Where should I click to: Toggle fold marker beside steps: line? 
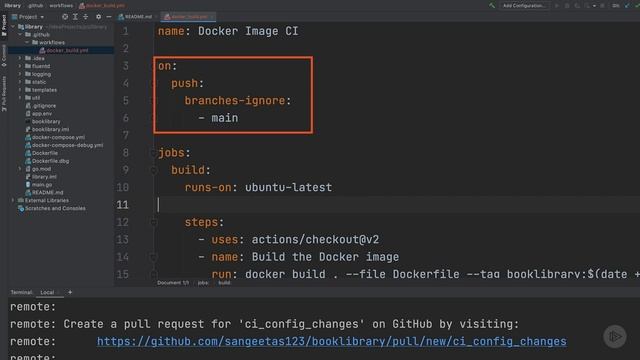click(153, 222)
